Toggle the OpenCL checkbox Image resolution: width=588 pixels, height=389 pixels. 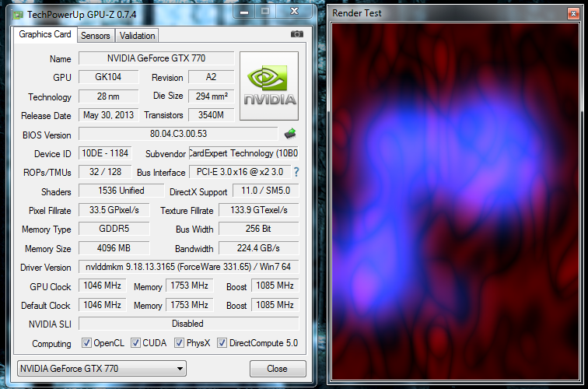pyautogui.click(x=86, y=343)
